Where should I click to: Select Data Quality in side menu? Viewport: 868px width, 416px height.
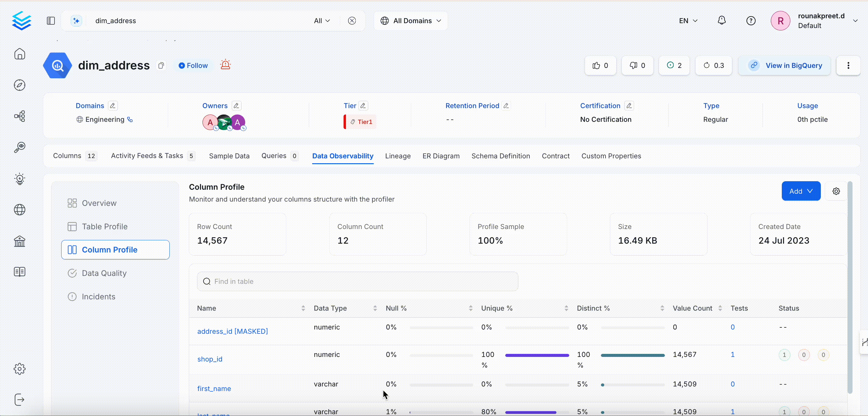(104, 273)
